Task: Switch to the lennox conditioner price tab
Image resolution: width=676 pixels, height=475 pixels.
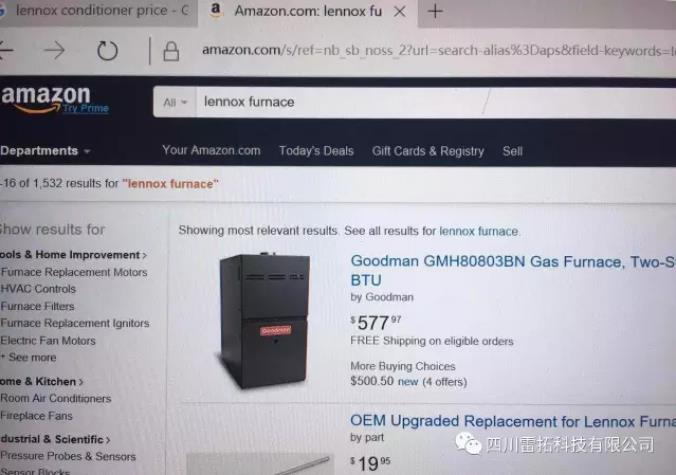Action: pyautogui.click(x=95, y=11)
